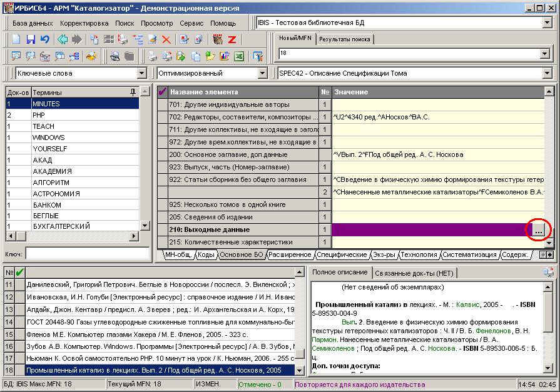Click the red Z toolbar icon
Viewport: 560px width, 392px height.
pos(232,39)
